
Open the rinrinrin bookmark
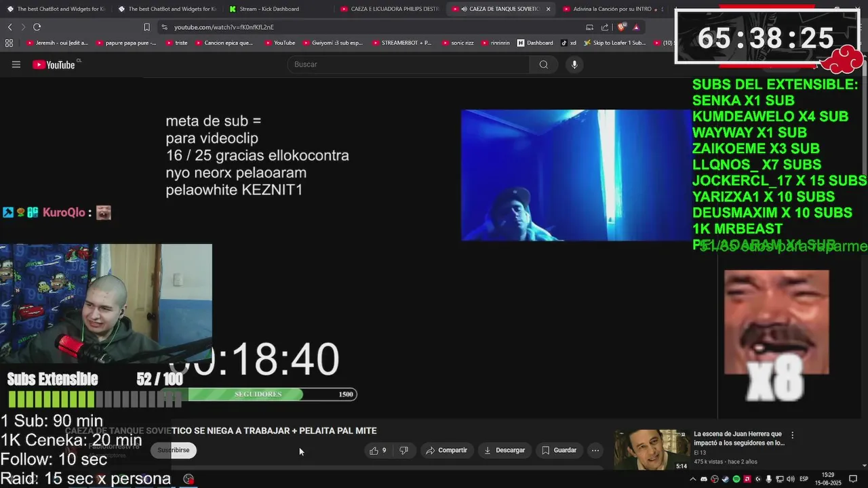point(496,43)
